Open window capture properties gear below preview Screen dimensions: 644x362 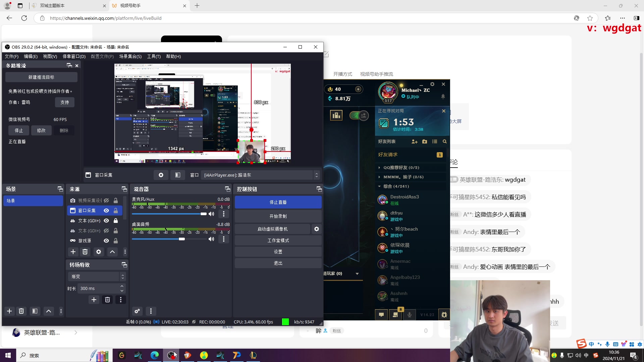coord(161,175)
